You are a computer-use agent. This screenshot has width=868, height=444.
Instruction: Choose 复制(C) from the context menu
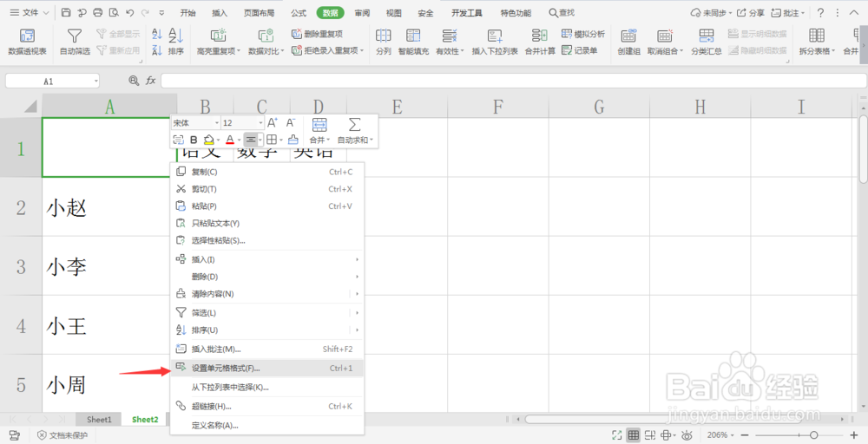click(266, 172)
